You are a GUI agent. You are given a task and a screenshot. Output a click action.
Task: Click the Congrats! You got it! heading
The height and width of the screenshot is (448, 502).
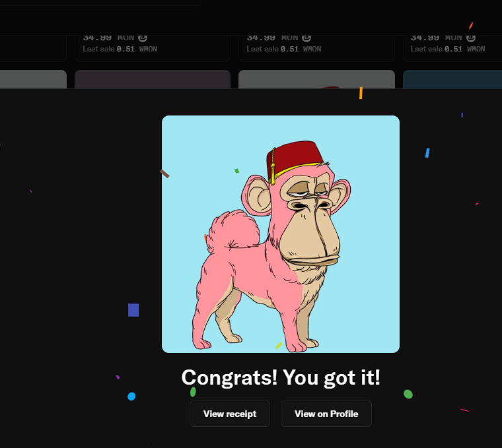pyautogui.click(x=281, y=377)
